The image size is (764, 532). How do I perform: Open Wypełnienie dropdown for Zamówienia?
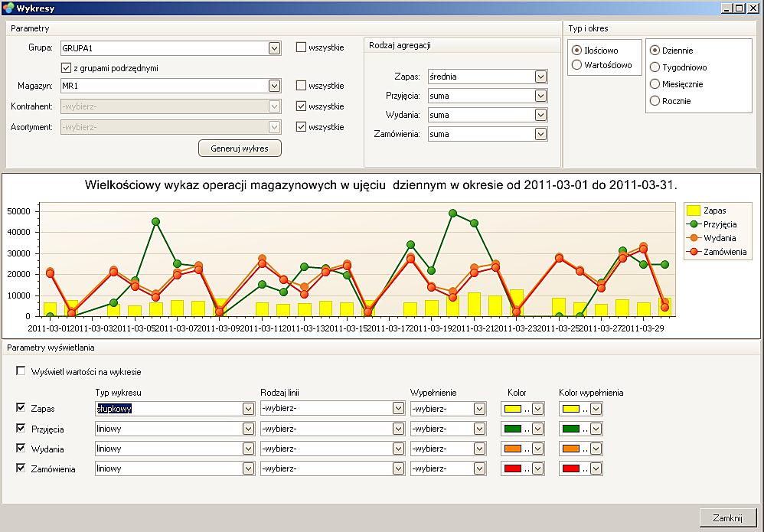click(x=479, y=468)
